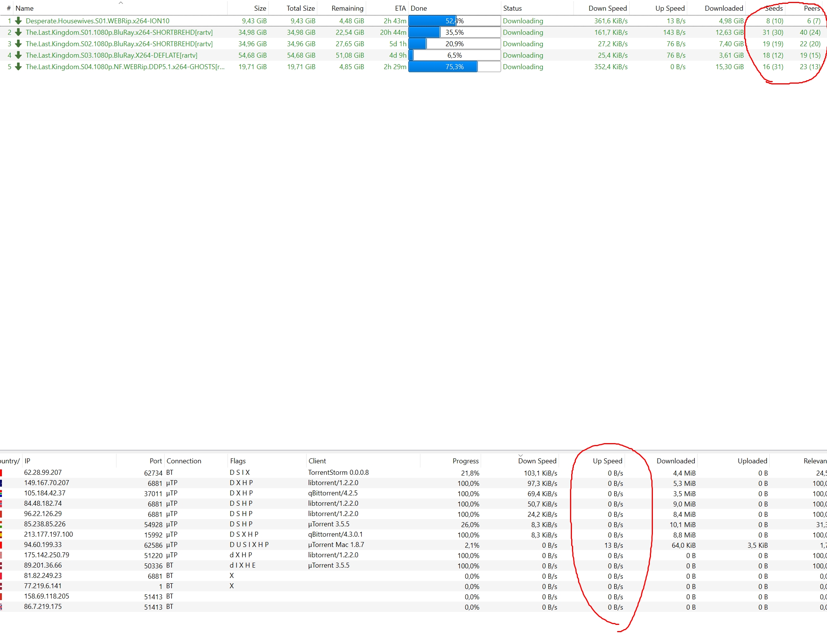Click country flag of peer 213.177.197.100

click(1, 535)
